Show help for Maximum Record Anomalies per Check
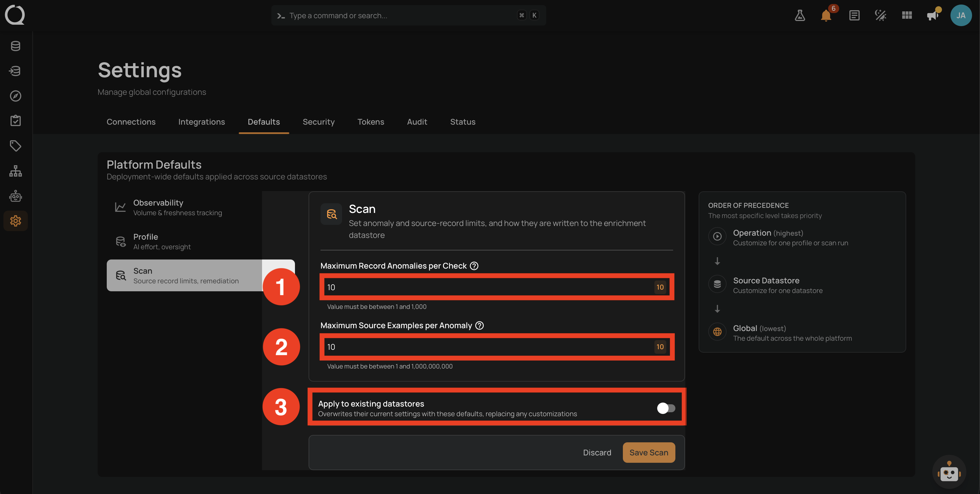980x494 pixels. pos(474,266)
